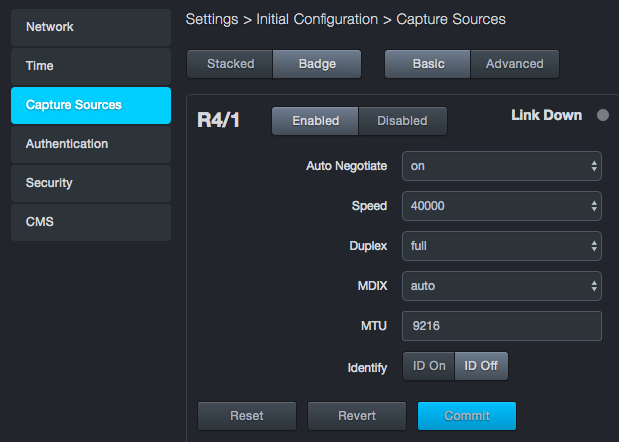
Task: Switch to the Badge view
Action: point(317,64)
